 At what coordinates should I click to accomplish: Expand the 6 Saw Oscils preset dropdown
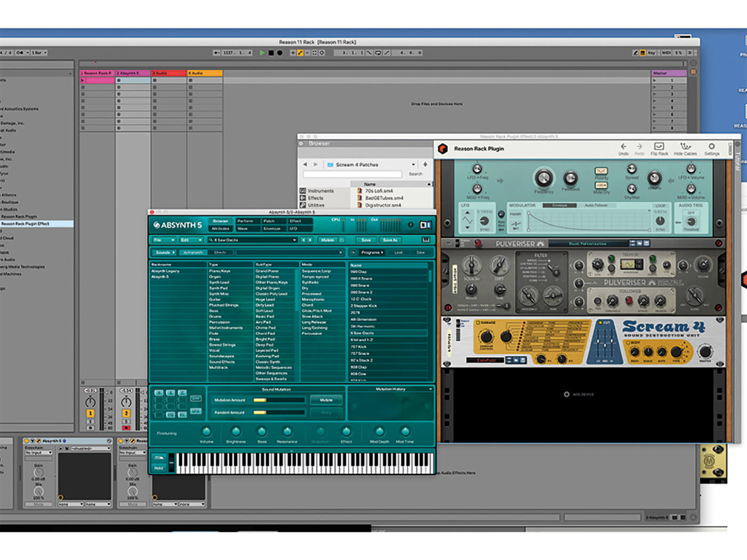pos(295,239)
